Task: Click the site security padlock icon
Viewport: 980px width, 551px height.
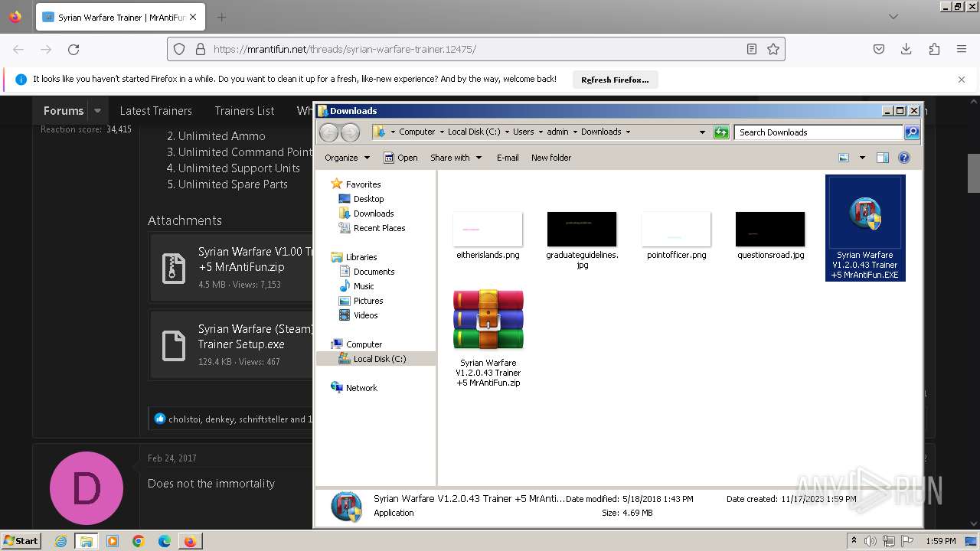Action: click(x=200, y=49)
